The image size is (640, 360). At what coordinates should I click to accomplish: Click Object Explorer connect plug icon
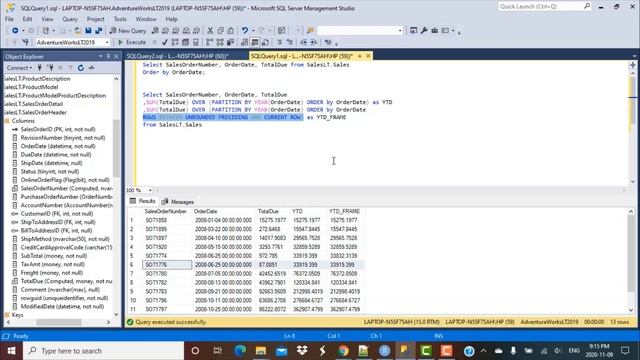pyautogui.click(x=40, y=68)
